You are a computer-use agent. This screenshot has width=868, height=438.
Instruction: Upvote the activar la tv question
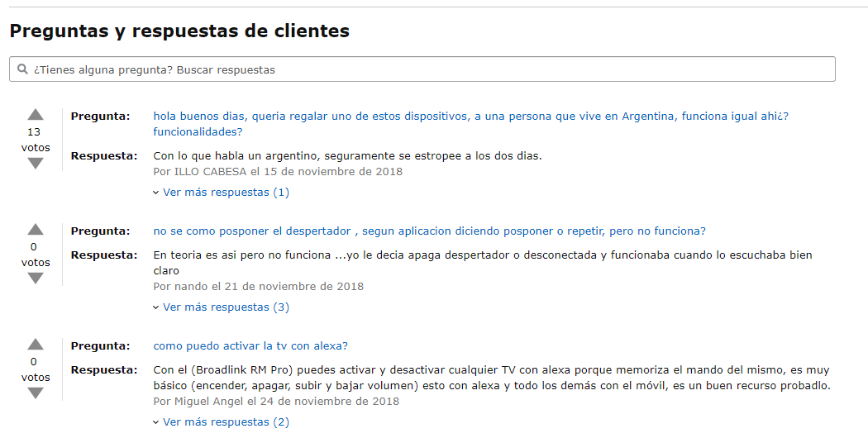(x=36, y=345)
